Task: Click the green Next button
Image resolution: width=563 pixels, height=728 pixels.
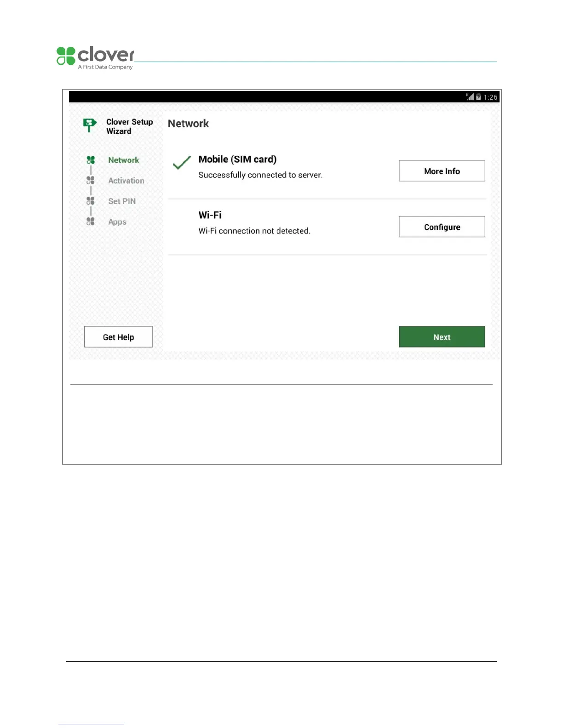Action: click(442, 337)
